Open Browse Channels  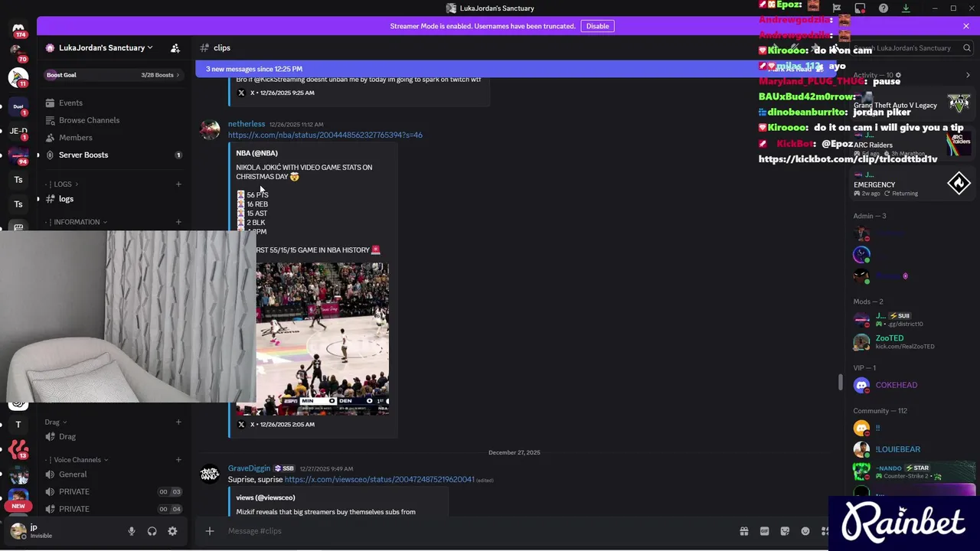(113, 120)
